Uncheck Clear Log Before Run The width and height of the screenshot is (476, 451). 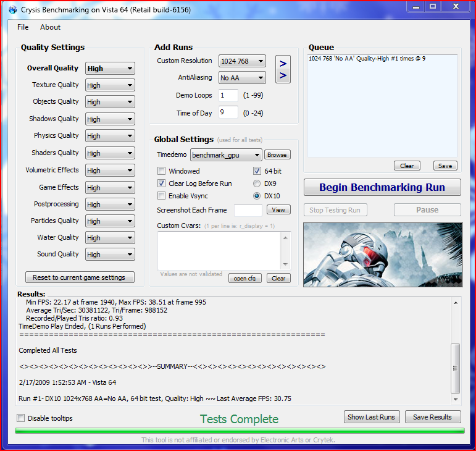(x=162, y=183)
